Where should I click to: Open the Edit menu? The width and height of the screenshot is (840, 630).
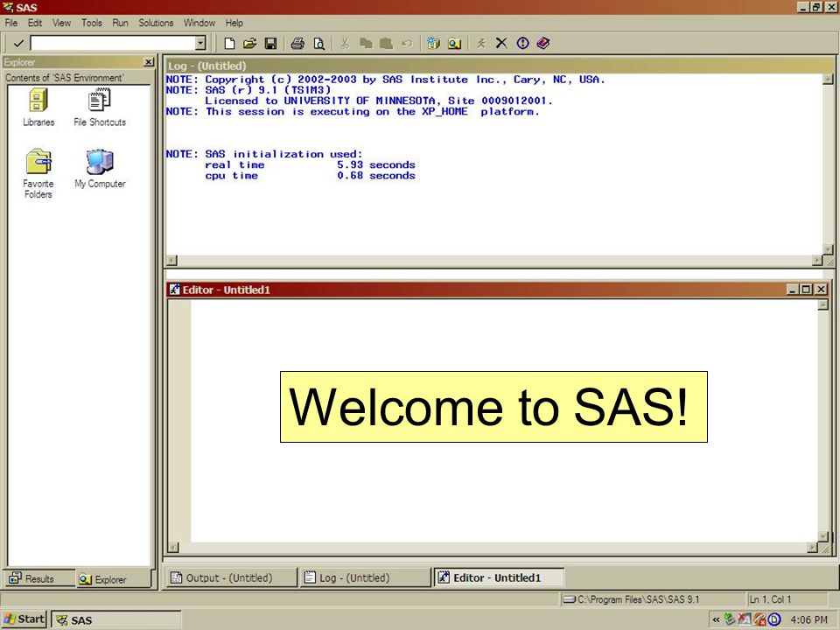(x=35, y=23)
